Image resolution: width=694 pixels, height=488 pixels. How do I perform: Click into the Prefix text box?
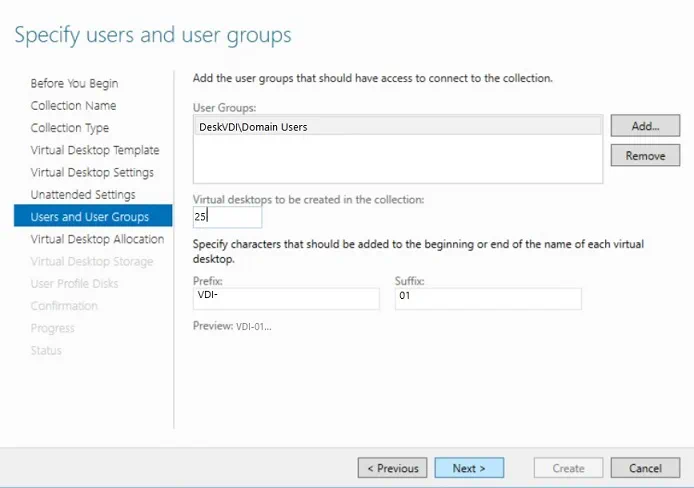coord(286,298)
